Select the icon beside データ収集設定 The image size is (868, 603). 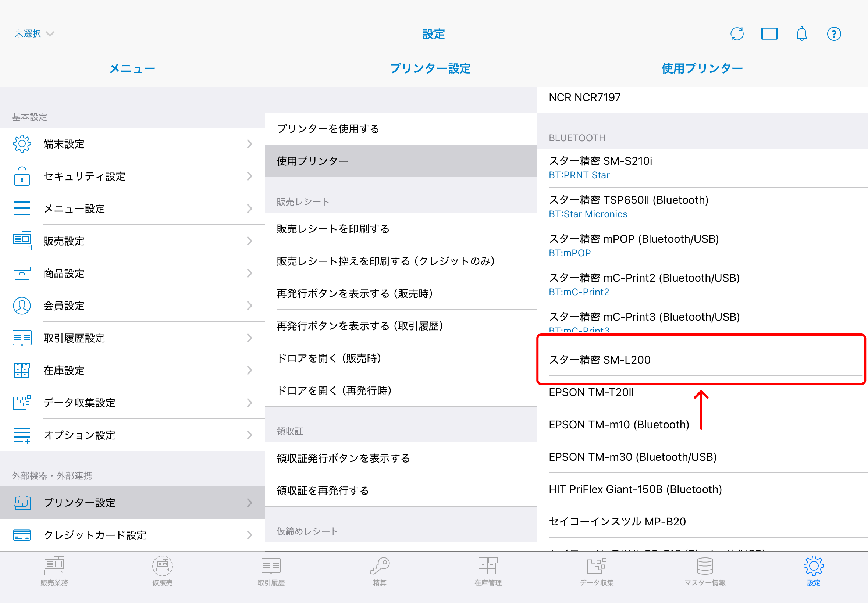pyautogui.click(x=22, y=403)
